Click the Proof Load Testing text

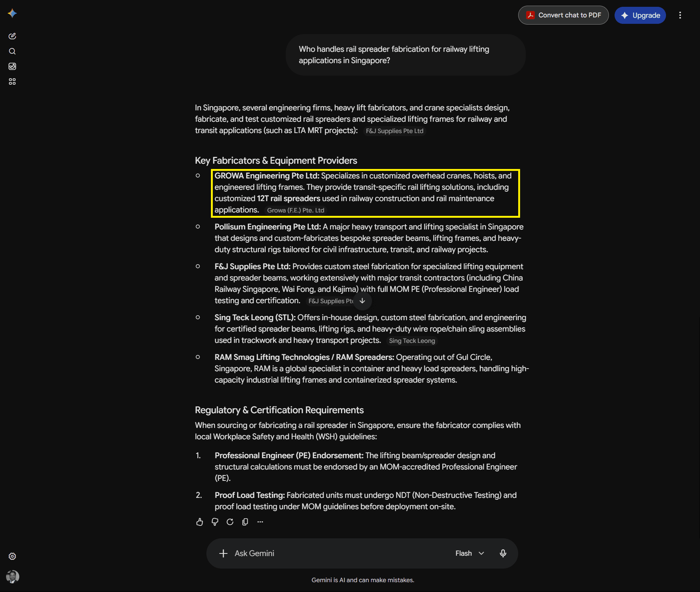click(x=250, y=495)
